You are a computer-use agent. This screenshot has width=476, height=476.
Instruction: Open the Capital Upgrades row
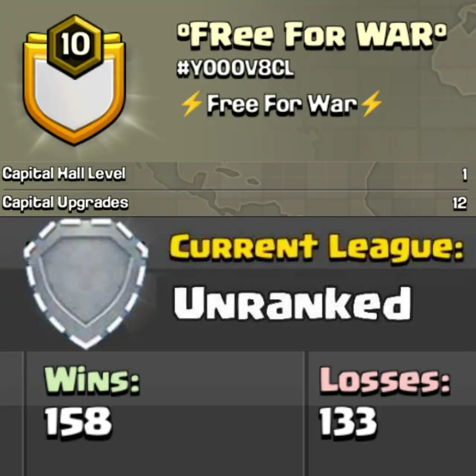[238, 203]
